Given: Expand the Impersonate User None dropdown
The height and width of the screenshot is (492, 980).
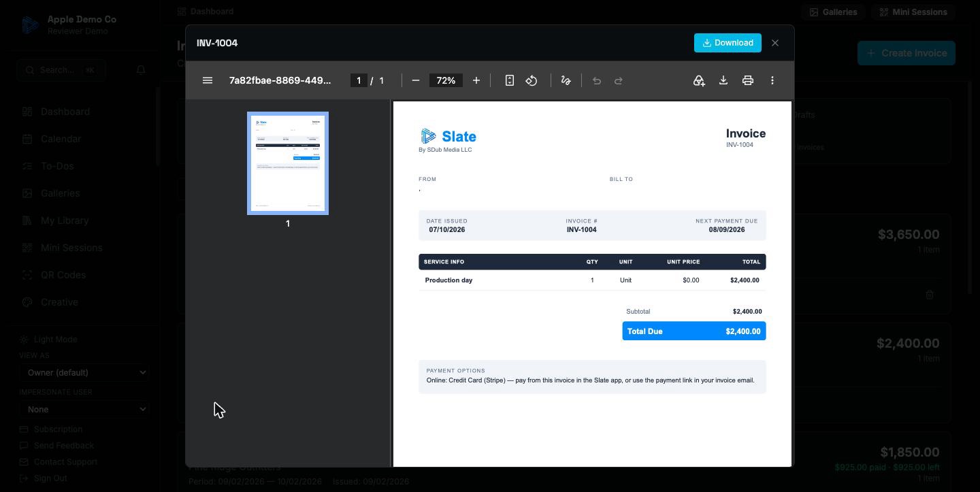Looking at the screenshot, I should point(84,409).
